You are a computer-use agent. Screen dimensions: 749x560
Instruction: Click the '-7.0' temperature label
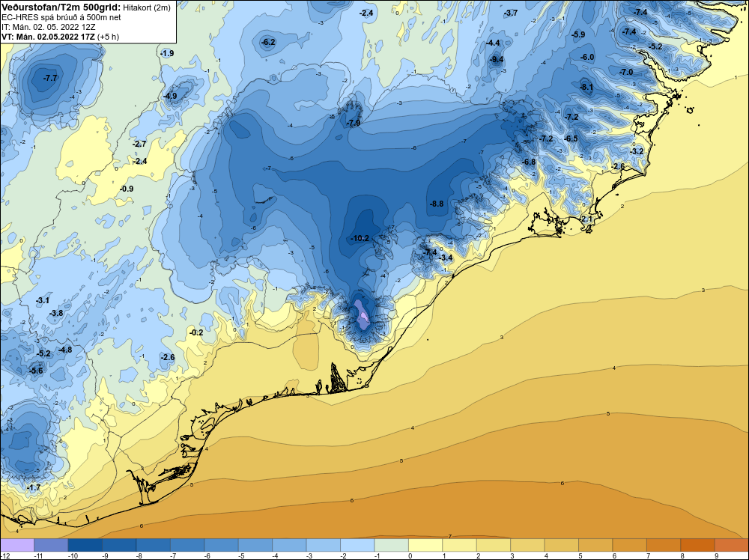pos(626,72)
